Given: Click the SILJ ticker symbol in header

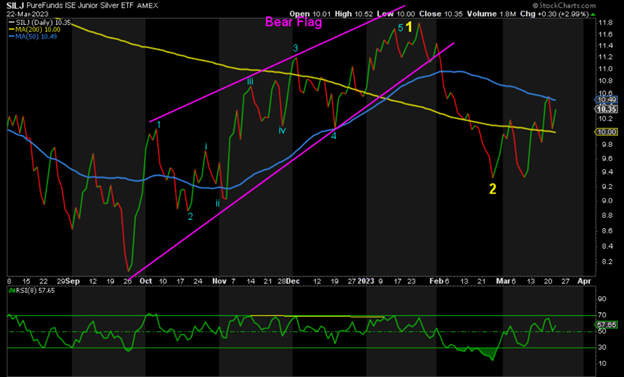Looking at the screenshot, I should [x=14, y=6].
